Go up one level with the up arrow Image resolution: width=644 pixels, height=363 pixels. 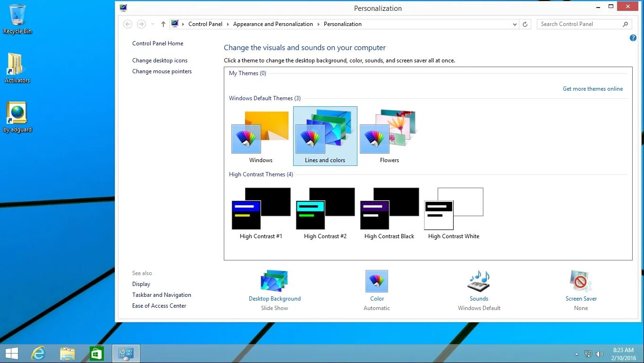[163, 24]
